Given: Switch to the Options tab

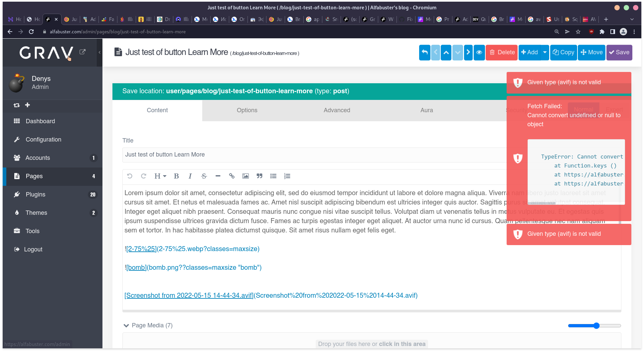Looking at the screenshot, I should [x=247, y=110].
